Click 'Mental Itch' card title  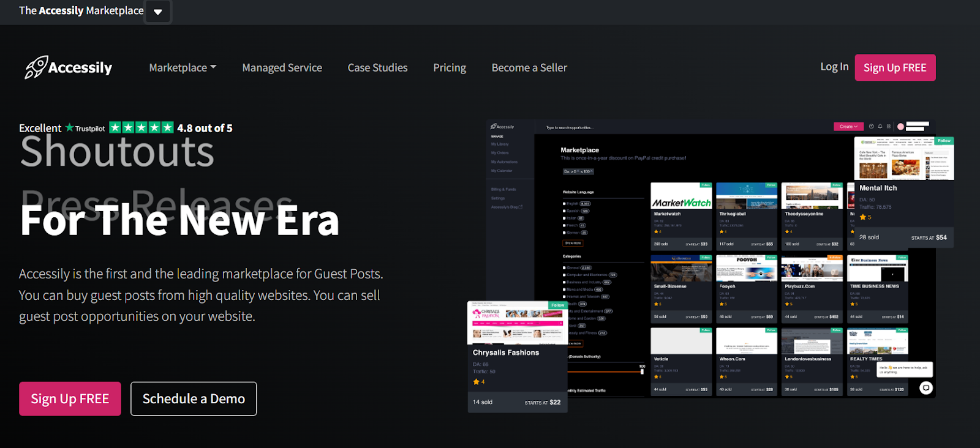(878, 188)
